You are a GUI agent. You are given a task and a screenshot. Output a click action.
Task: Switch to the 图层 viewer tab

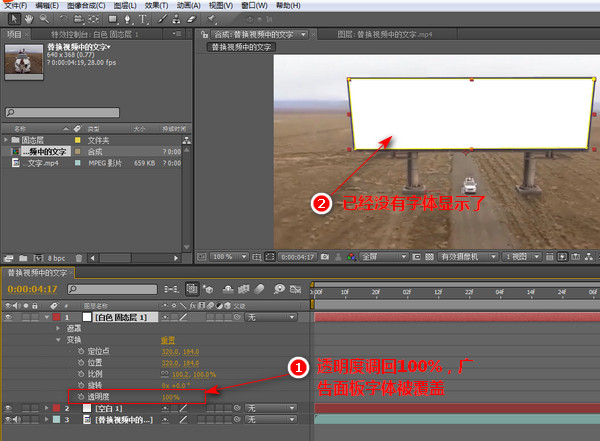pos(385,34)
